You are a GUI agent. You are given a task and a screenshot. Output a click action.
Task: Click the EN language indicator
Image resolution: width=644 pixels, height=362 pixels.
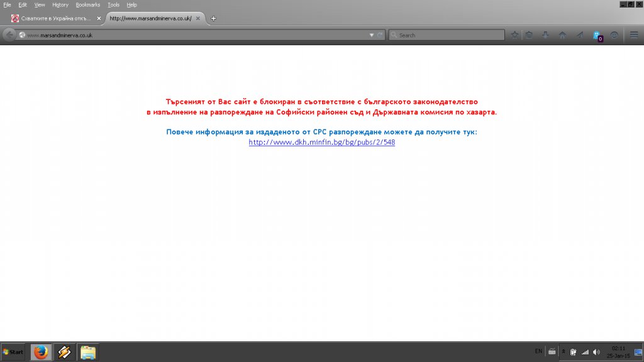538,351
